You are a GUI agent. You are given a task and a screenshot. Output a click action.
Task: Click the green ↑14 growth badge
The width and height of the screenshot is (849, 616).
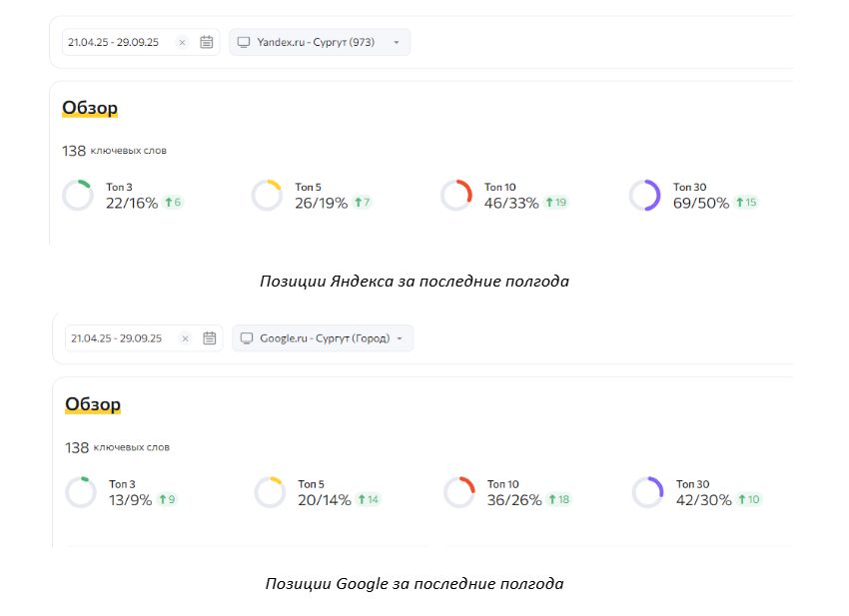367,499
